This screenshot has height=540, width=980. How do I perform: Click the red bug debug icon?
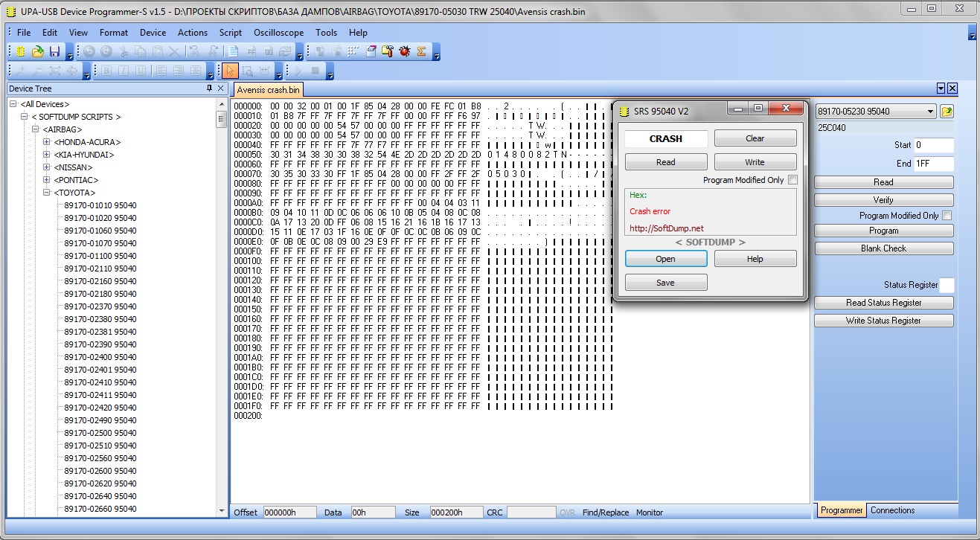pos(404,51)
